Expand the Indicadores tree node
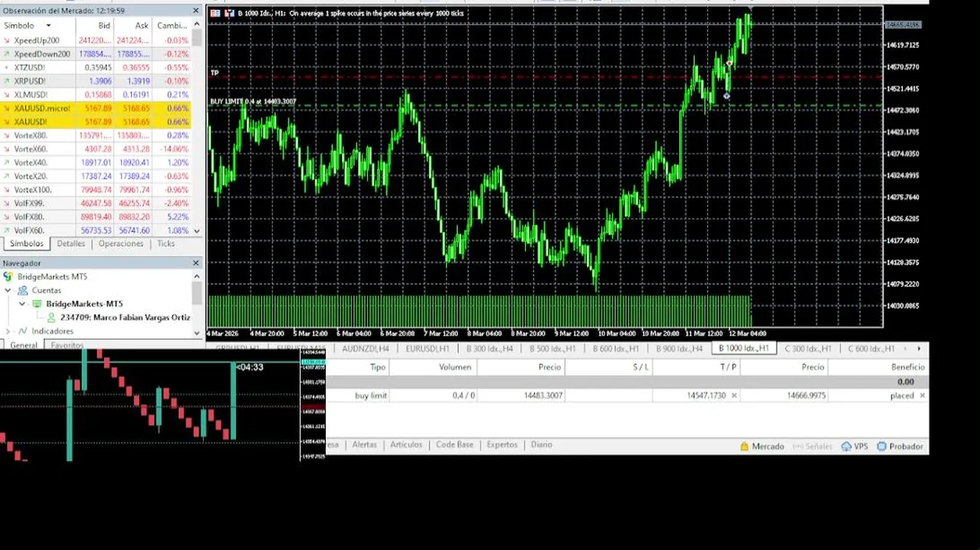 coord(8,331)
